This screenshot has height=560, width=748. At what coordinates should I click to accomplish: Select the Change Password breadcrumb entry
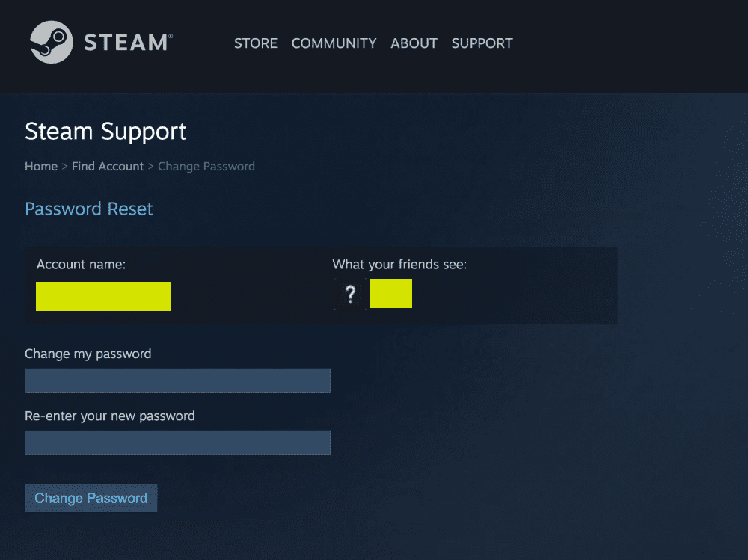pos(206,166)
